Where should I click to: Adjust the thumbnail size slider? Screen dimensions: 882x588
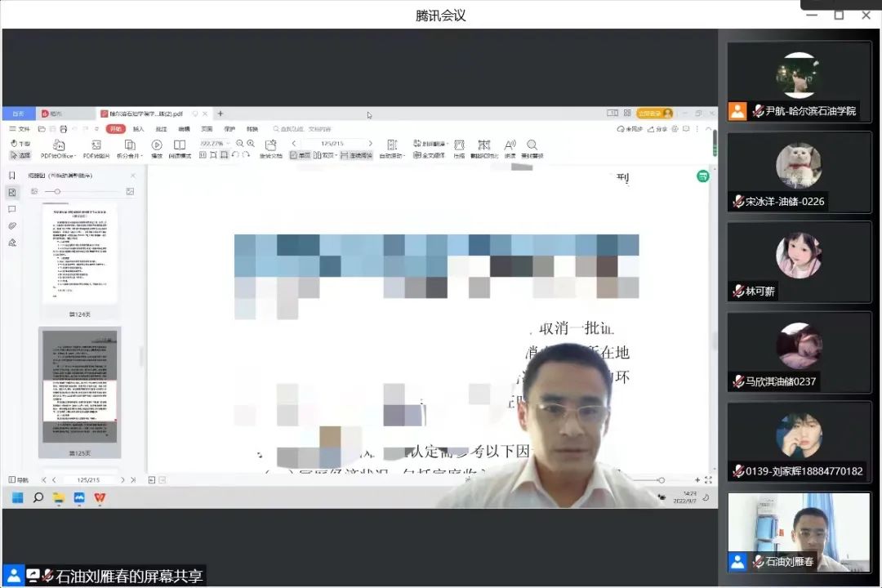tap(57, 192)
